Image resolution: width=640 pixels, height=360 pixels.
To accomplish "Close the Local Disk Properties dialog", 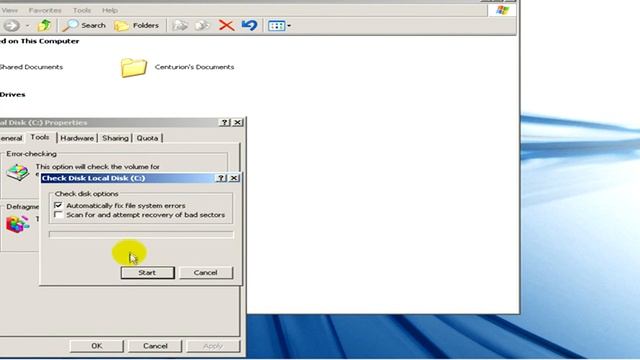I will pos(238,122).
